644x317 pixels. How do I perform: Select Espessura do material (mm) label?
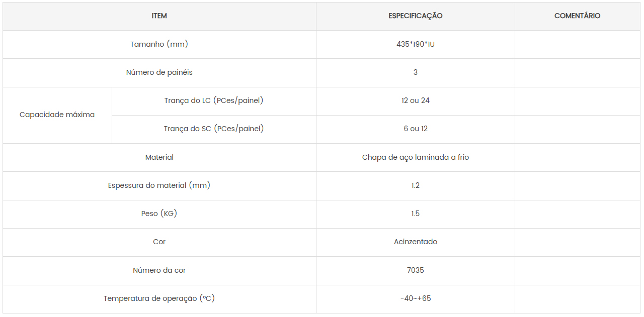tap(159, 185)
